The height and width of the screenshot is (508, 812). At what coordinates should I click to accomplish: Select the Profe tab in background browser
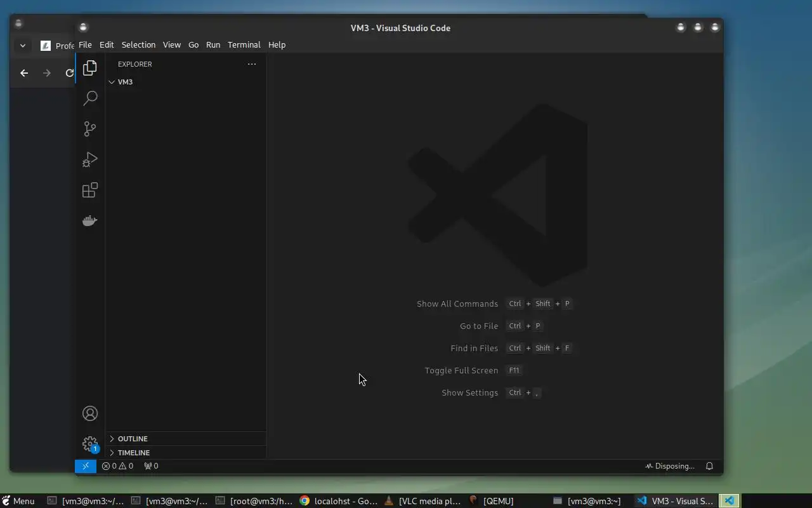coord(57,46)
